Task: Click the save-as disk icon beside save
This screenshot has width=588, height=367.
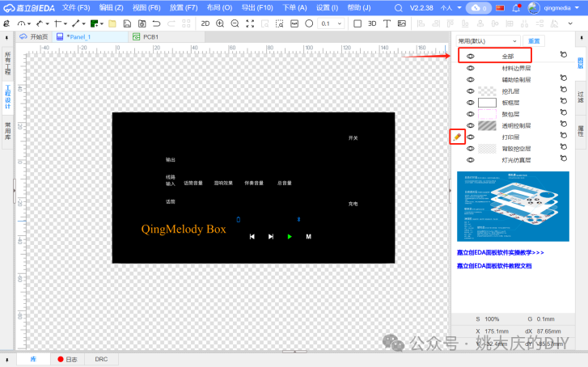Action: 142,23
